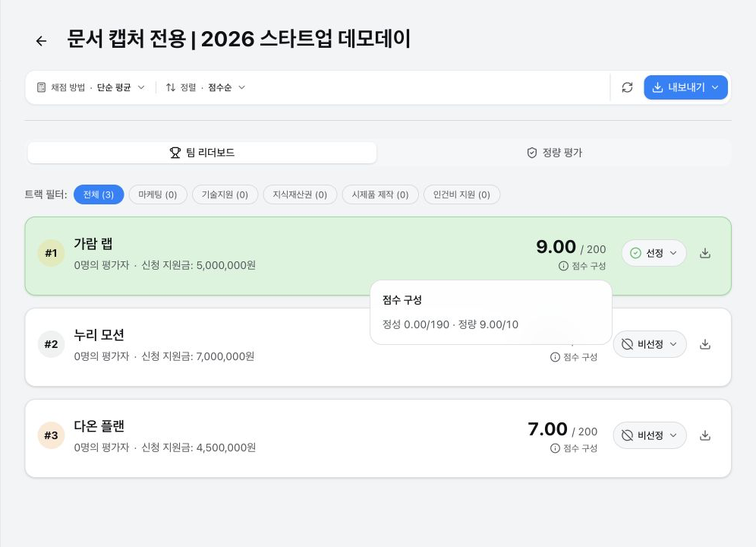Go back using the left arrow icon
Viewport: 756px width, 547px height.
[42, 41]
